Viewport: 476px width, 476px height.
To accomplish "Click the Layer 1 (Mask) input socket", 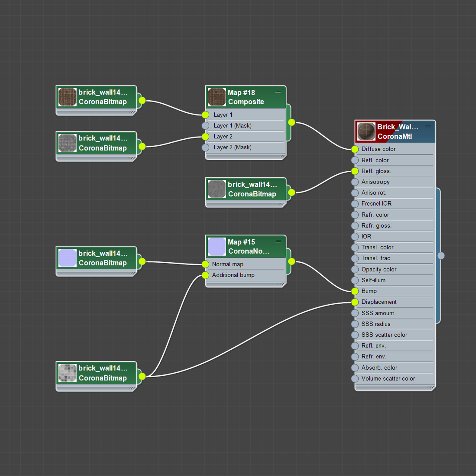I will click(x=205, y=126).
